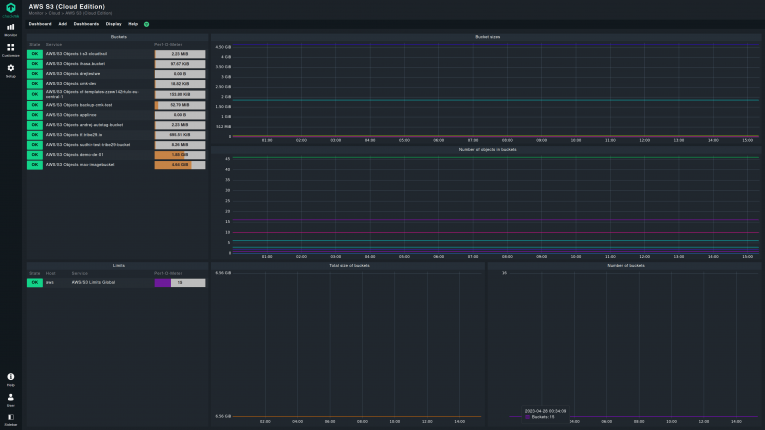
Task: Click OK state of AWS/S3 Limits Global
Action: 35,283
